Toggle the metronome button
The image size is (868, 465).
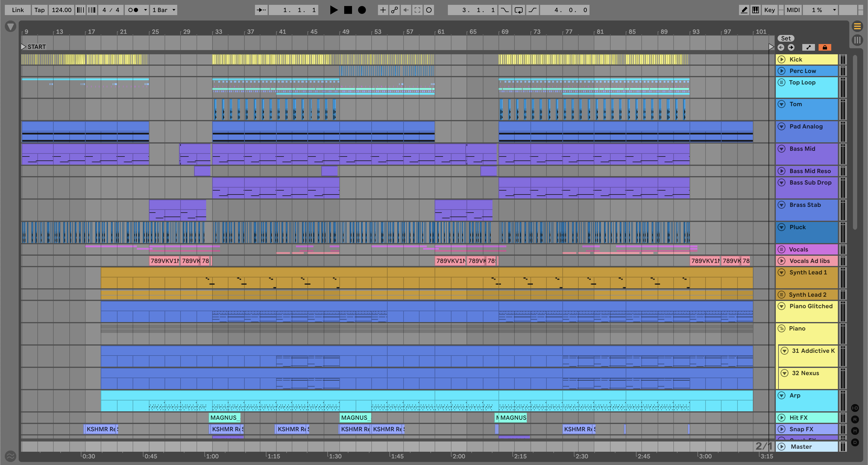[133, 10]
